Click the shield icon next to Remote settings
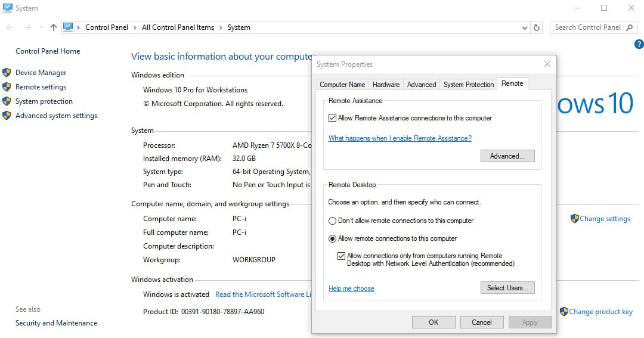Viewport: 644px width, 338px height. point(7,87)
